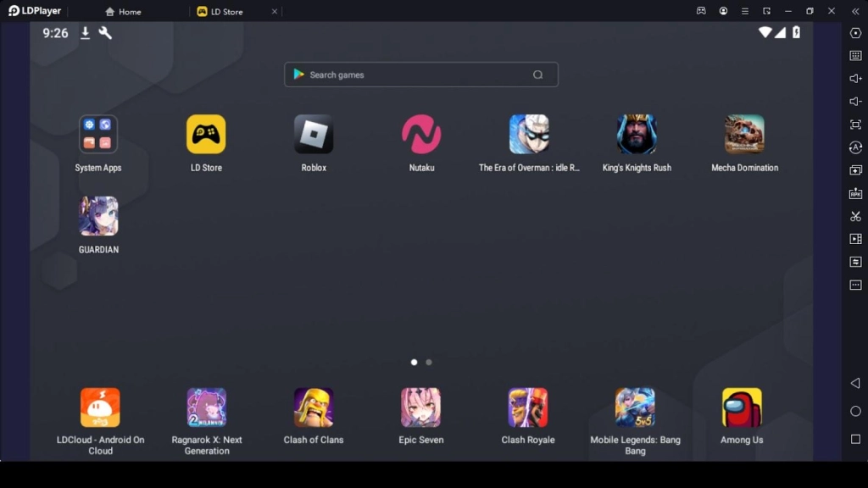Click the gamepad icon in the title bar
This screenshot has height=488, width=868.
pyautogui.click(x=700, y=11)
